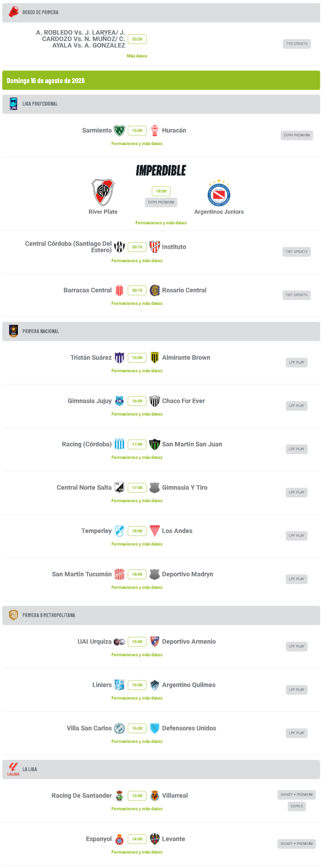This screenshot has height=868, width=323.
Task: Click the River Plate club crest
Action: click(x=103, y=193)
